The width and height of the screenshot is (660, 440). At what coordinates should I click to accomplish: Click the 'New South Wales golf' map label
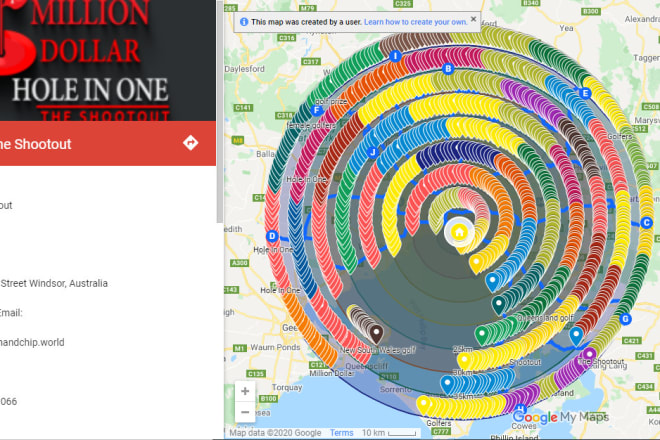pos(378,350)
